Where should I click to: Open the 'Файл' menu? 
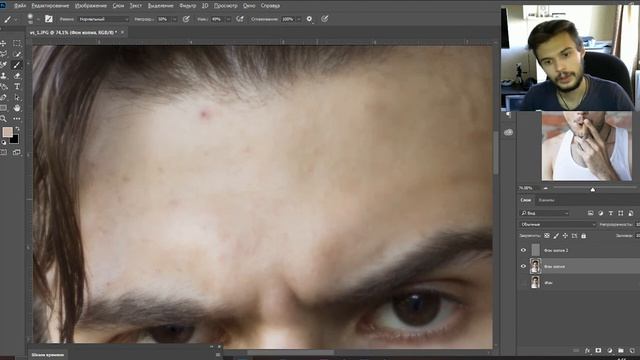[20, 6]
